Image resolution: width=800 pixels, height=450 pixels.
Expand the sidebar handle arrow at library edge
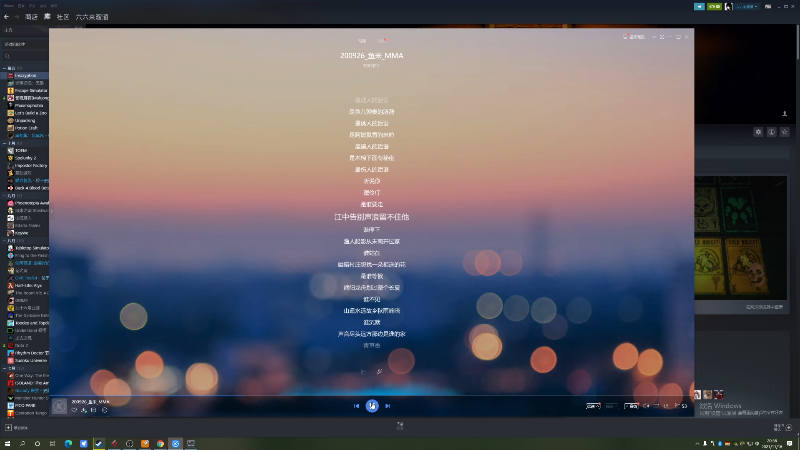[x=52, y=211]
